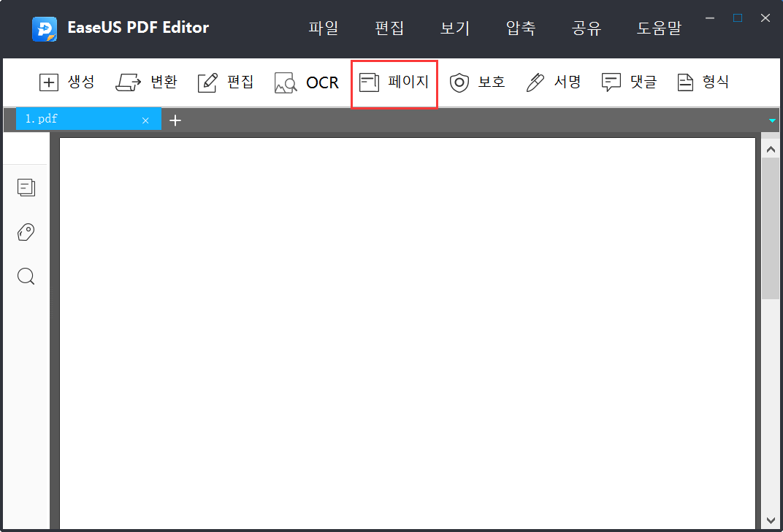Open the 파일 (File) menu
The width and height of the screenshot is (783, 532).
click(324, 28)
